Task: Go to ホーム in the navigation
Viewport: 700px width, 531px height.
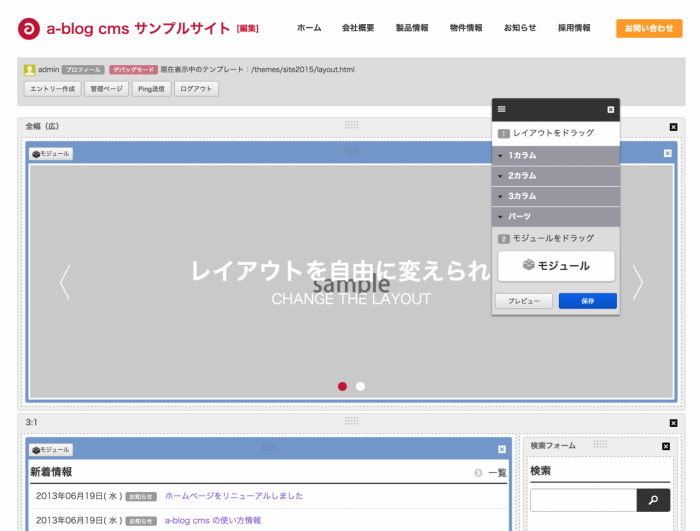Action: (309, 28)
